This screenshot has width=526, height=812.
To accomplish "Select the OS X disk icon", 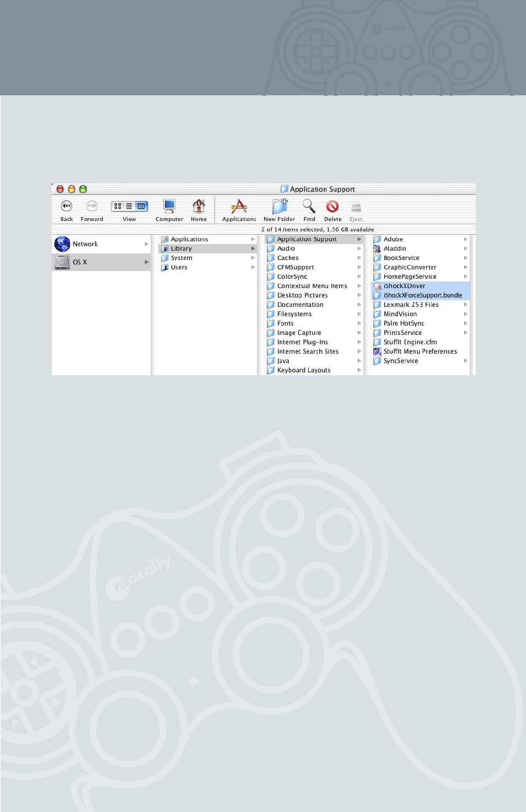I will (x=62, y=262).
